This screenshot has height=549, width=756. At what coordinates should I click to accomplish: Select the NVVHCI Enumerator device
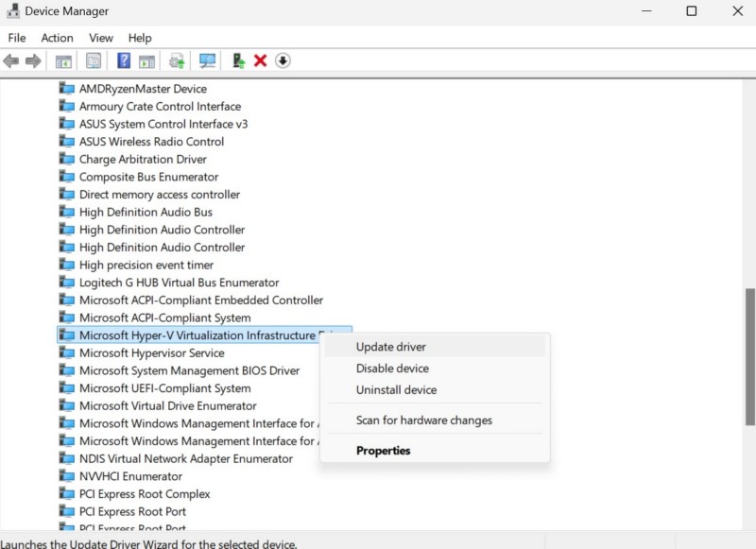pos(130,476)
